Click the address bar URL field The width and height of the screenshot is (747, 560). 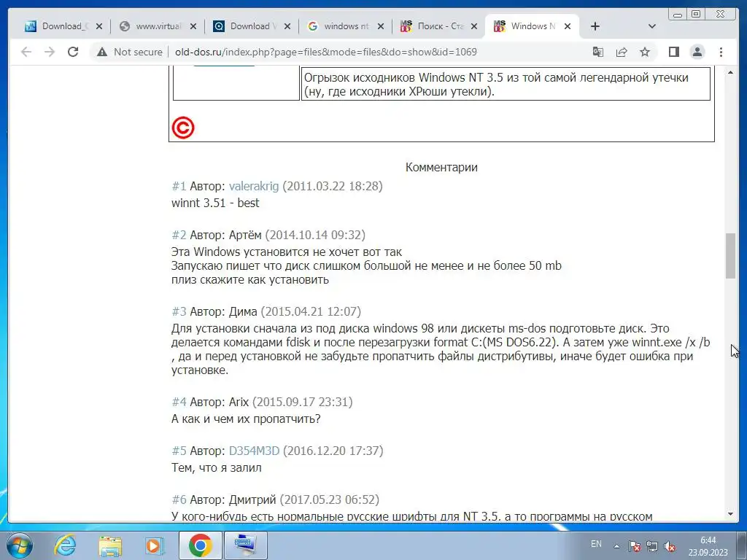326,52
